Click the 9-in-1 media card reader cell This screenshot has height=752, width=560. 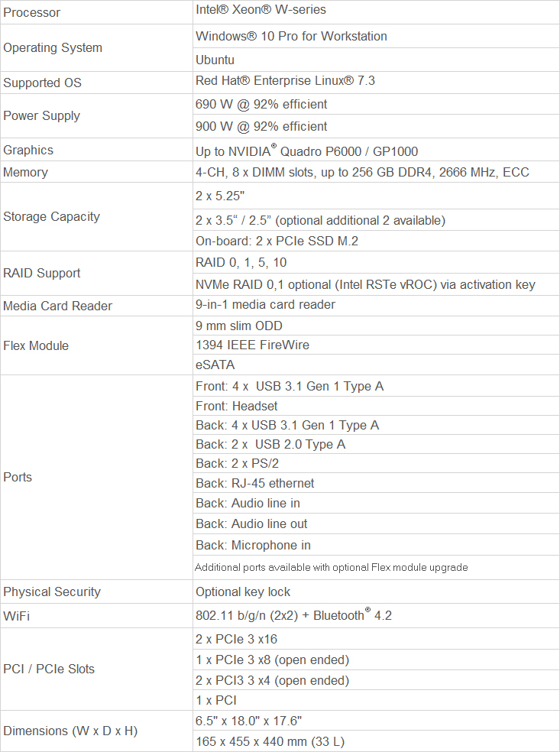pyautogui.click(x=265, y=305)
